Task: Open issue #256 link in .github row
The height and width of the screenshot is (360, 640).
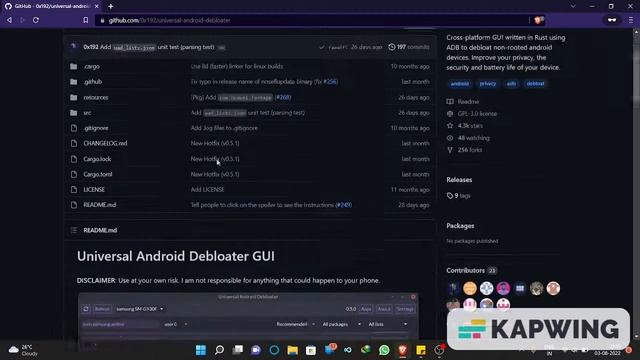Action: coord(330,82)
